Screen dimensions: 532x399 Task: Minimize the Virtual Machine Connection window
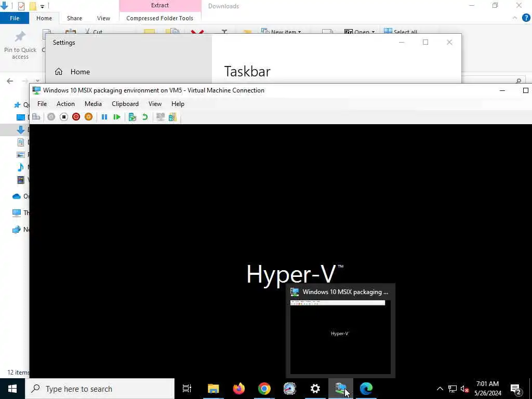point(502,90)
